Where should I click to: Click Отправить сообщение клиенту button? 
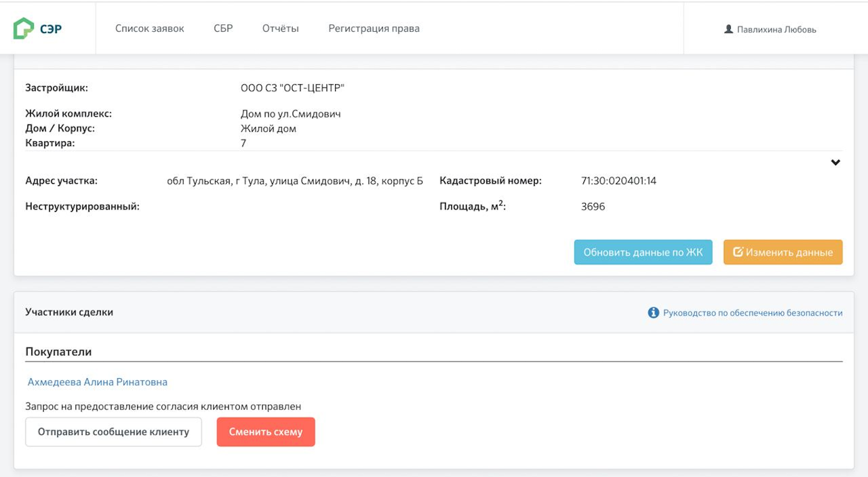[114, 432]
